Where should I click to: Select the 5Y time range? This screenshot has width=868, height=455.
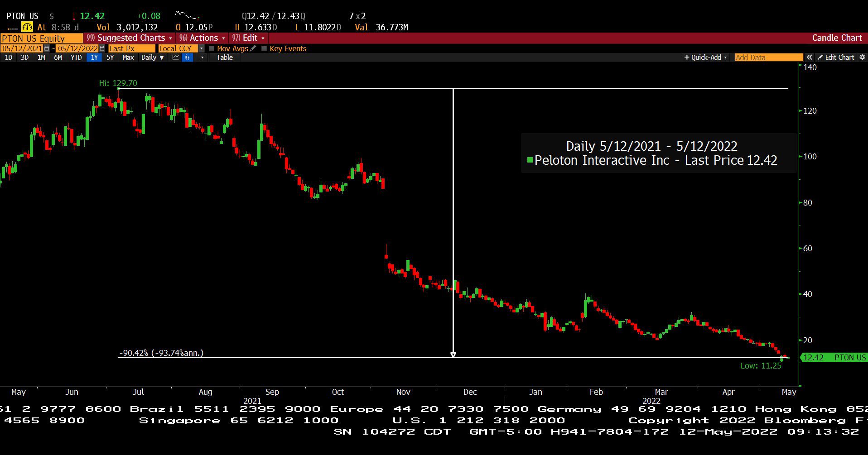[110, 57]
